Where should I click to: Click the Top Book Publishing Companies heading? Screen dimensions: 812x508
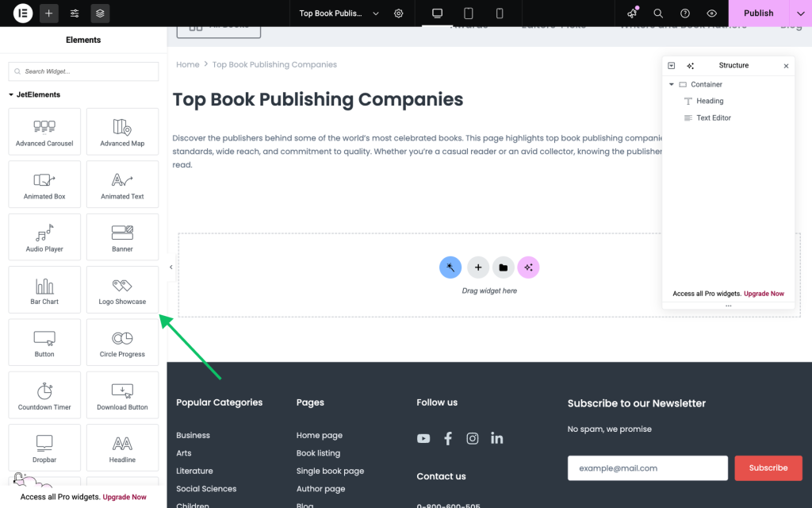[x=318, y=99]
